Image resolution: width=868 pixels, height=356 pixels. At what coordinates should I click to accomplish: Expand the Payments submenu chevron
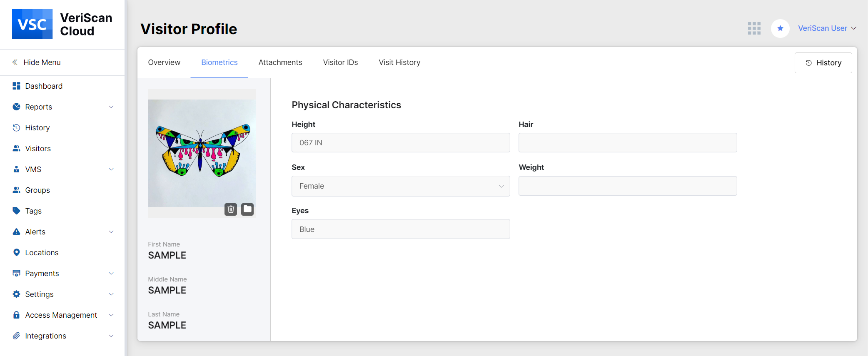point(111,273)
